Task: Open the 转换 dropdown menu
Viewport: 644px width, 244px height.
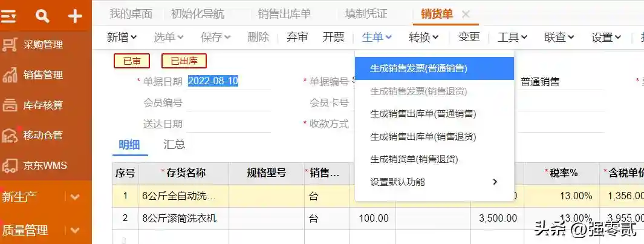Action: (423, 38)
